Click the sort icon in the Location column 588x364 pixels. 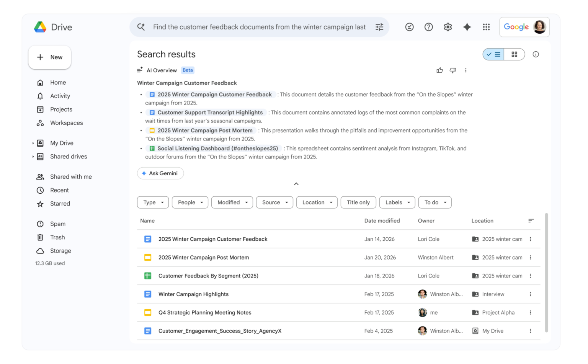tap(531, 220)
